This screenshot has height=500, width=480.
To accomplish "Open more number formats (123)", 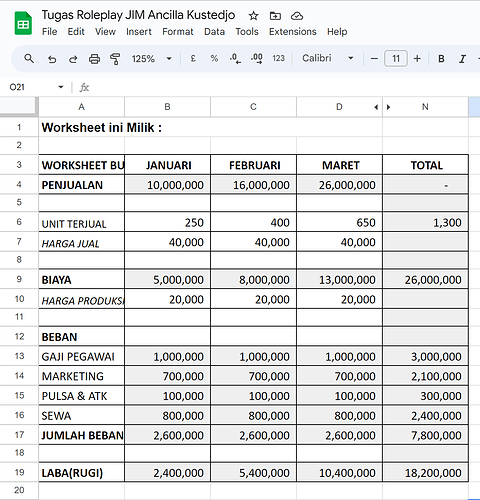I will [x=278, y=59].
